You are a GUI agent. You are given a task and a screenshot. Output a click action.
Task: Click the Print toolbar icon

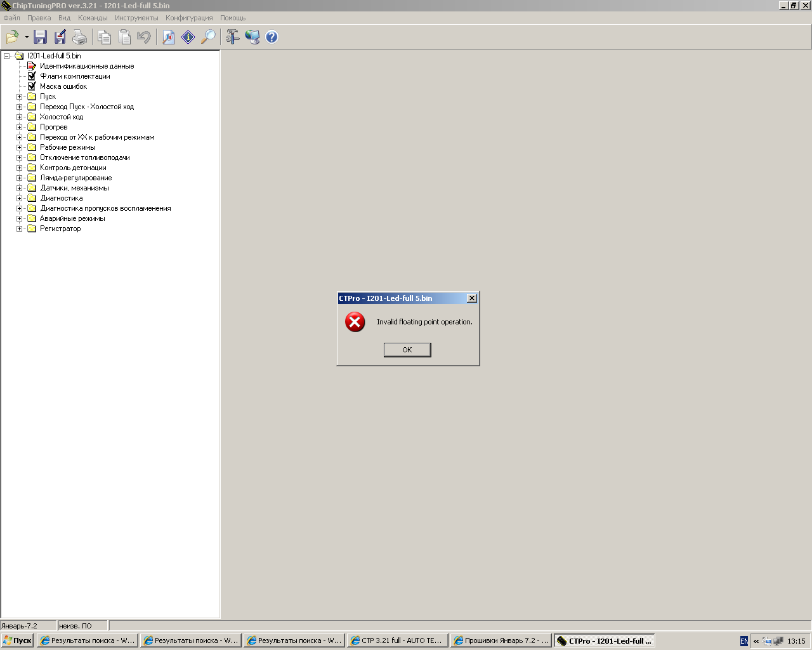pyautogui.click(x=80, y=37)
